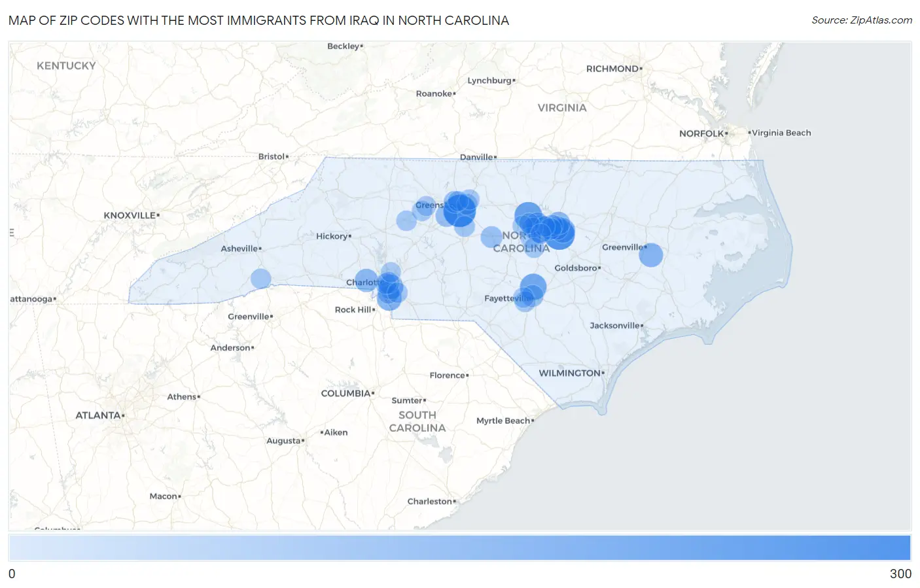Click the Goldsboro city label
Screen dimensions: 920x588
(576, 268)
